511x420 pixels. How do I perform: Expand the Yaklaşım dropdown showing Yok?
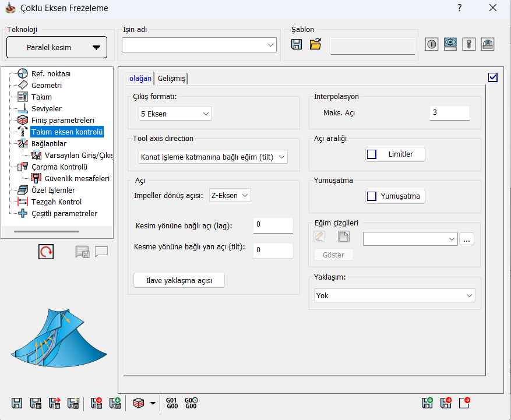click(394, 295)
